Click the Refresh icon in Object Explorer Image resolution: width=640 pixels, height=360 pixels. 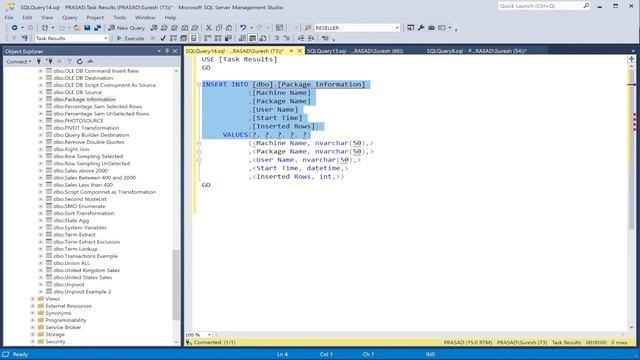(x=80, y=62)
